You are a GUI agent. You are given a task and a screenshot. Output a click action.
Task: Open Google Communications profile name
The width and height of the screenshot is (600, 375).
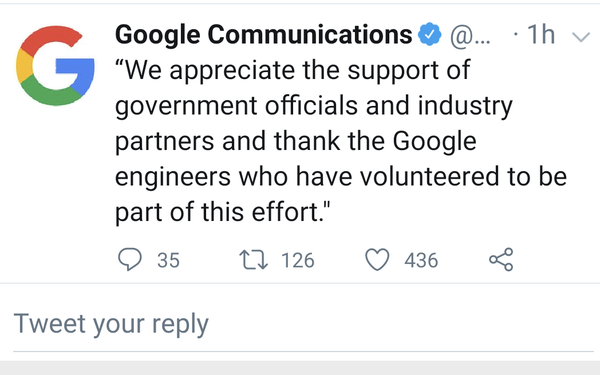264,34
